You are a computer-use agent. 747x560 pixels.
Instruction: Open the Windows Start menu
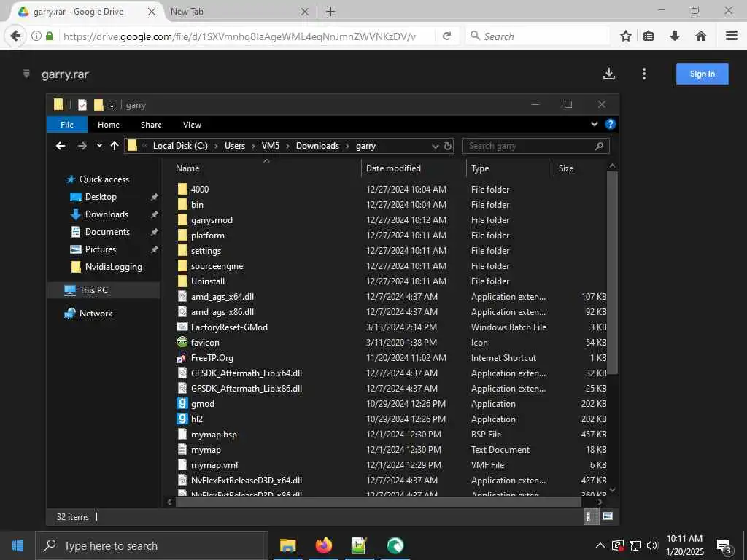tap(18, 545)
